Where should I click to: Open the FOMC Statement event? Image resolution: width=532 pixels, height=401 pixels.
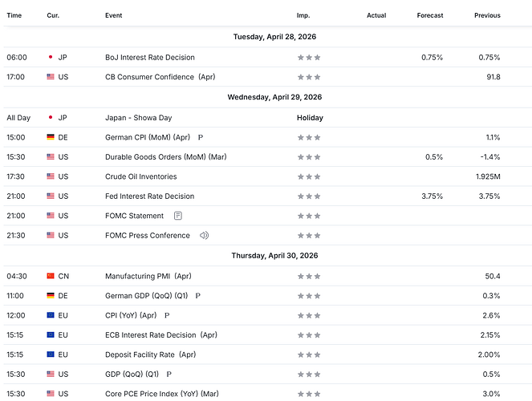[134, 216]
